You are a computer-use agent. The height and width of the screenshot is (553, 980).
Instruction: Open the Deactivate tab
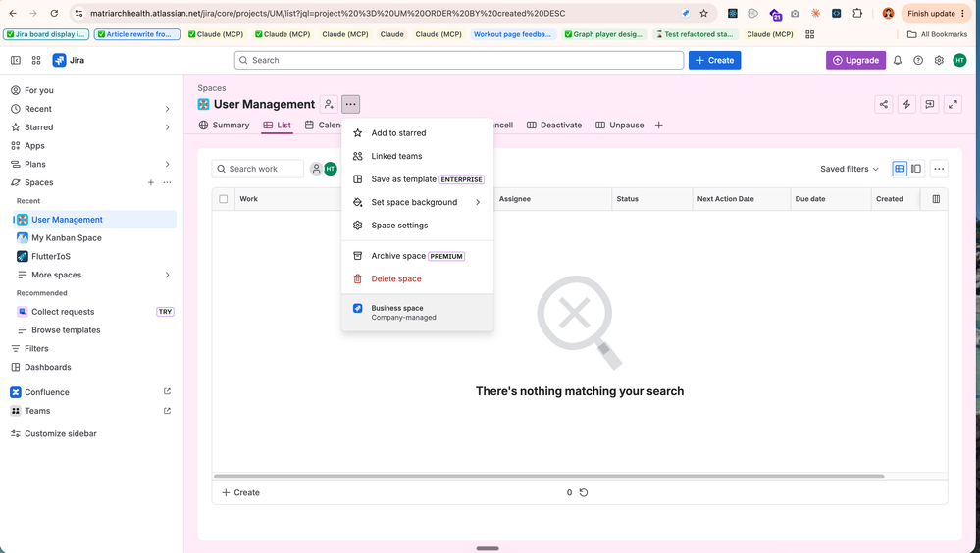[x=553, y=125]
